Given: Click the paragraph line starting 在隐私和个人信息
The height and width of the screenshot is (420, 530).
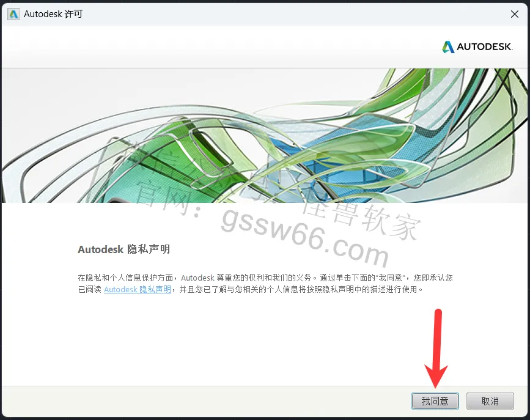Looking at the screenshot, I should [x=265, y=278].
